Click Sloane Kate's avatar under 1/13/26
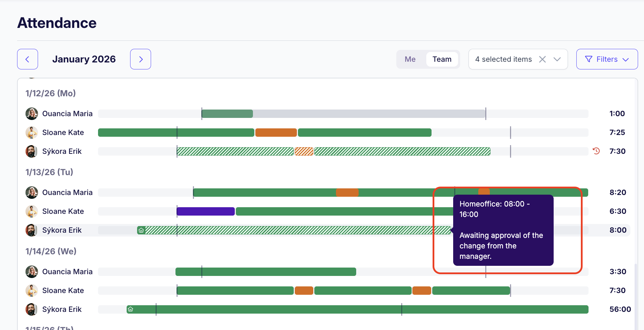Screen dimensions: 644x330 32,211
